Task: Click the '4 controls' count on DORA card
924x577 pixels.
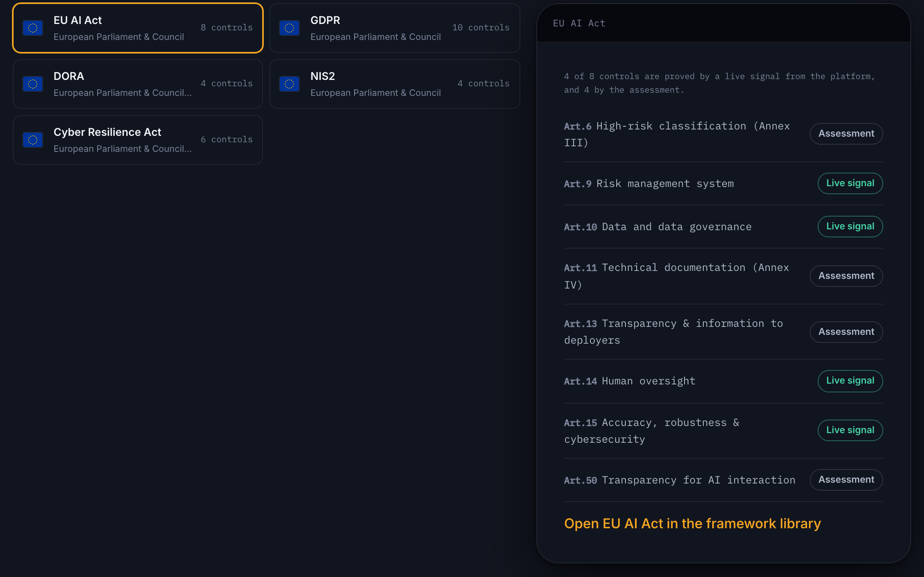Action: click(x=227, y=84)
